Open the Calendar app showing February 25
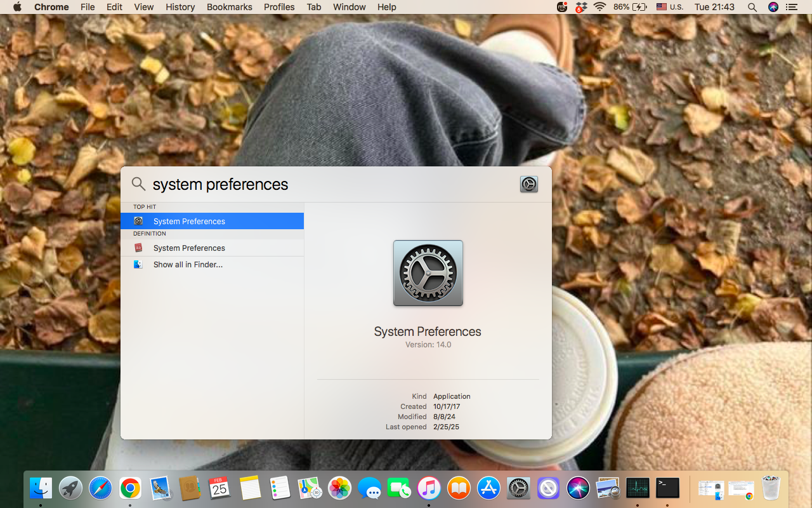The image size is (812, 508). click(x=220, y=488)
